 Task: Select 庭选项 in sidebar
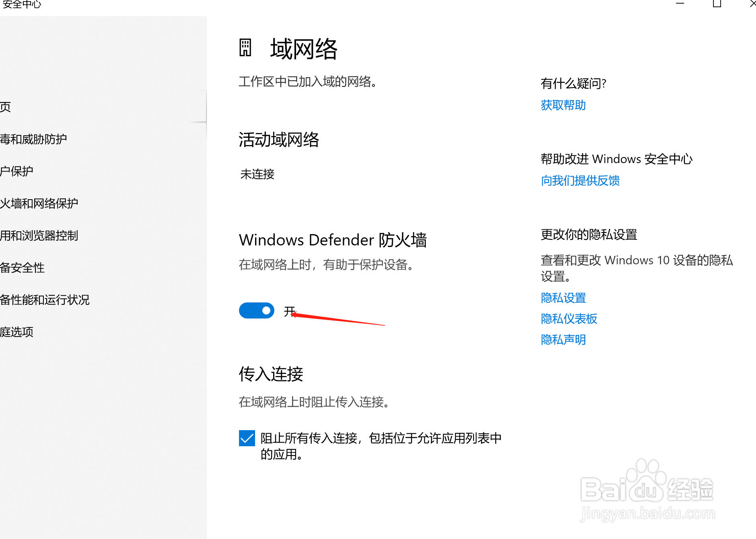[x=17, y=332]
